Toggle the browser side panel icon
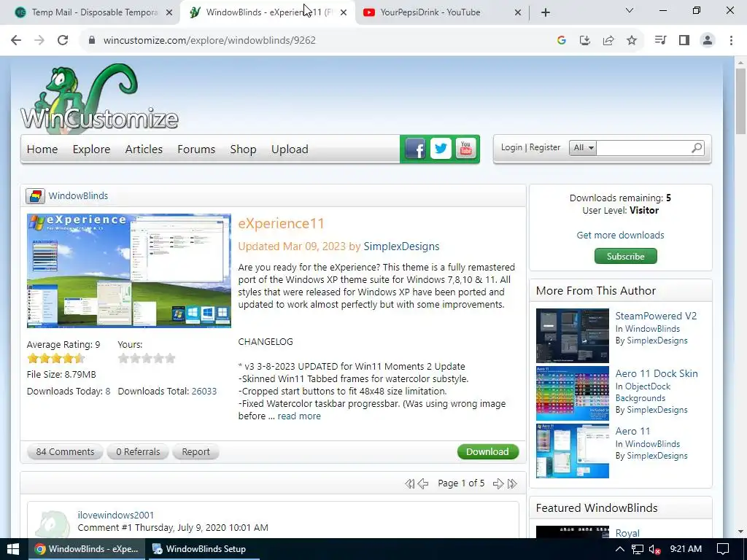The image size is (747, 560). pyautogui.click(x=684, y=40)
